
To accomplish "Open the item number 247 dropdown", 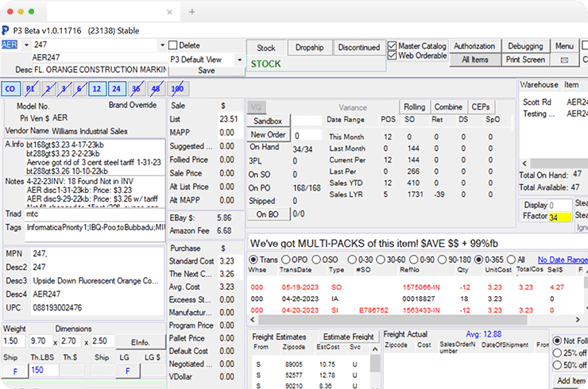I will [162, 45].
